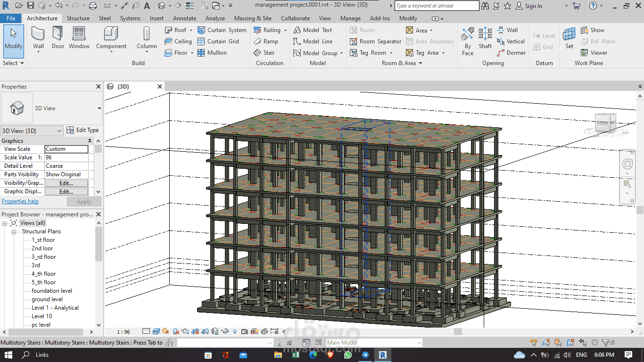Toggle Drag Elements on Selection

click(583, 343)
